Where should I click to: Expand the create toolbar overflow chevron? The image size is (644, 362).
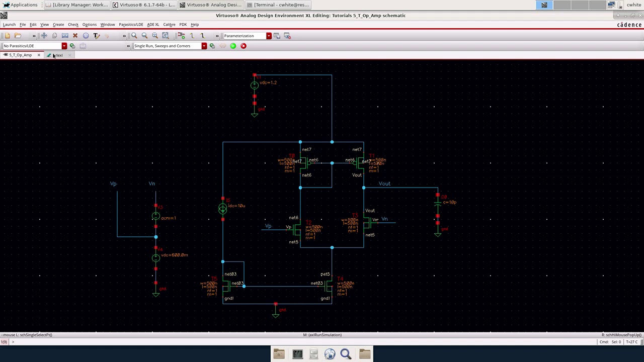(217, 36)
